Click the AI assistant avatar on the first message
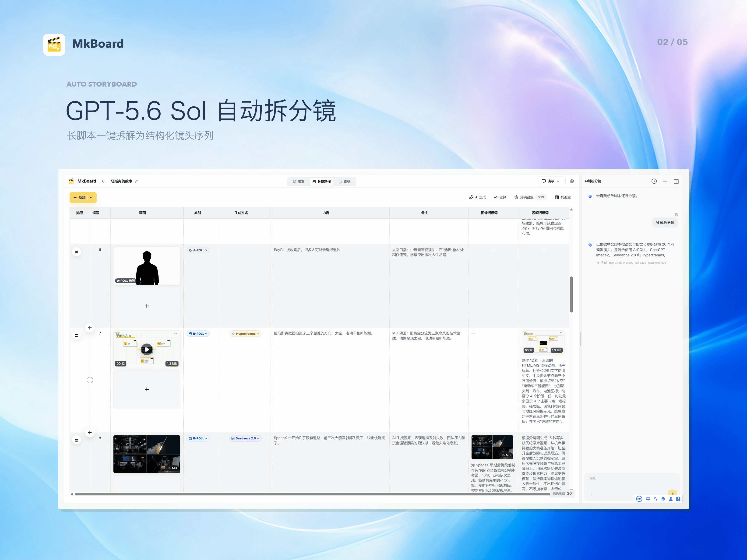 click(x=590, y=196)
